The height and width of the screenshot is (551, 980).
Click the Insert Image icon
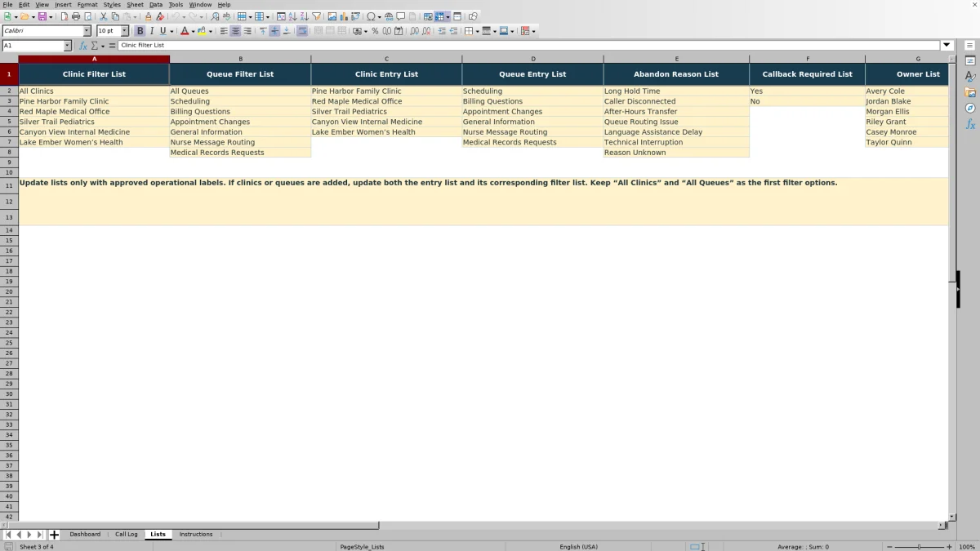pyautogui.click(x=332, y=16)
